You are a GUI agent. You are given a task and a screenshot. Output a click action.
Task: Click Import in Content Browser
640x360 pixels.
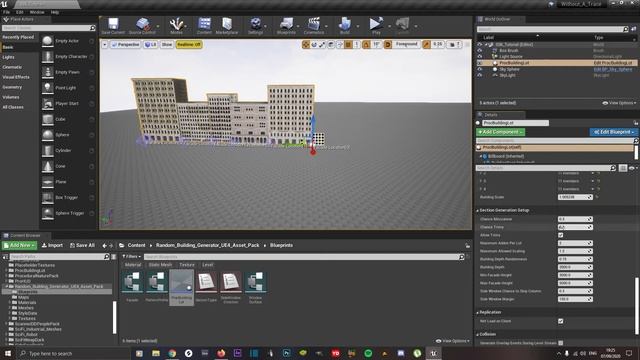tap(52, 245)
